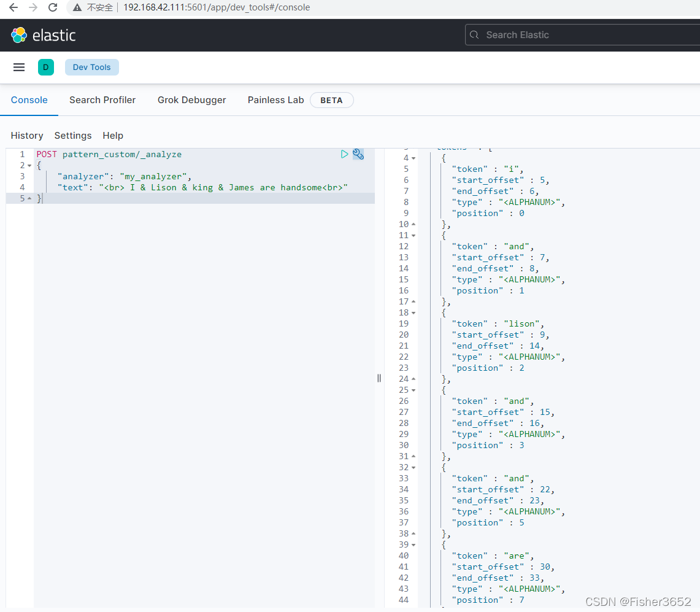Collapse the output block at line 4
This screenshot has width=700, height=612.
point(413,158)
